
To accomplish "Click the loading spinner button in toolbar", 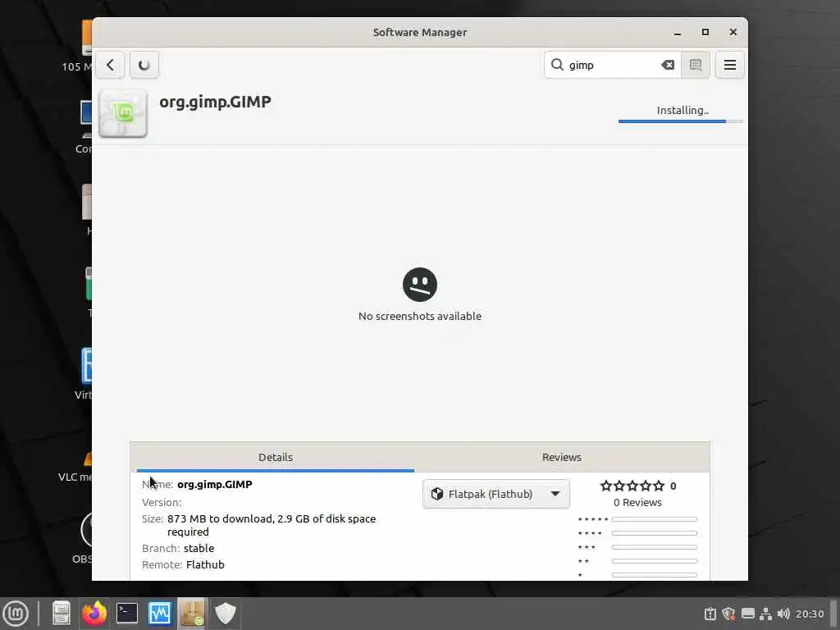I will click(x=144, y=65).
